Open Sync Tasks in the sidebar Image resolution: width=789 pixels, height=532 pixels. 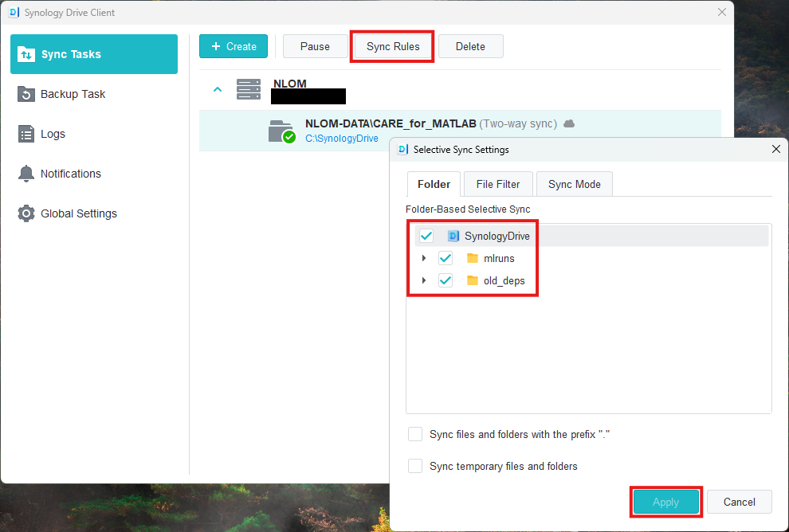click(93, 54)
